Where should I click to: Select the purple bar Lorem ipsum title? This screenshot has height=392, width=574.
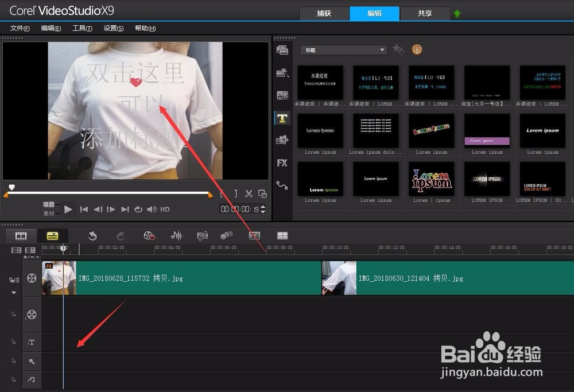click(x=487, y=130)
